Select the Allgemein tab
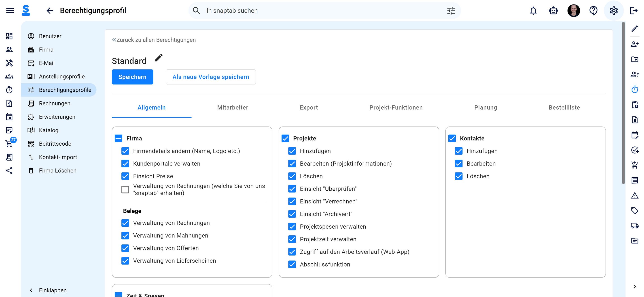This screenshot has height=297, width=644. pyautogui.click(x=152, y=108)
